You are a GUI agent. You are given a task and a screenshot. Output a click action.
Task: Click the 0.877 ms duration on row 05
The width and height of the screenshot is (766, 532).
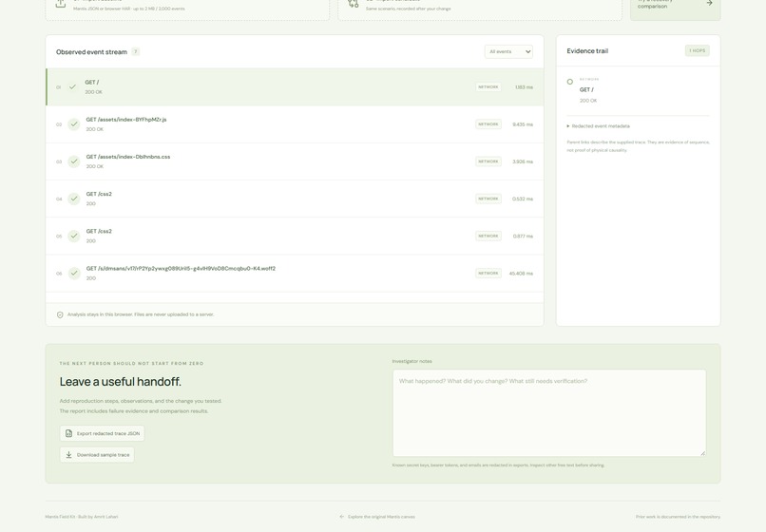(523, 237)
